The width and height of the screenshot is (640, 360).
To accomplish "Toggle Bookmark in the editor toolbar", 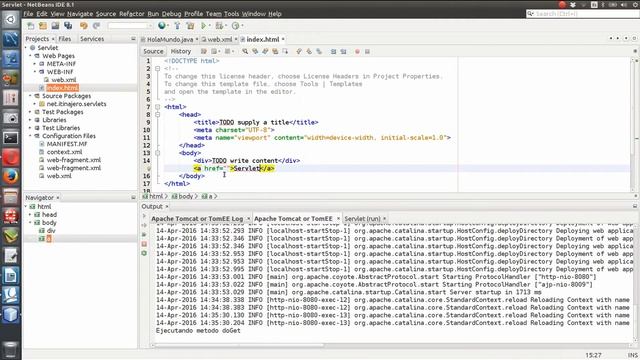I will pyautogui.click(x=319, y=51).
